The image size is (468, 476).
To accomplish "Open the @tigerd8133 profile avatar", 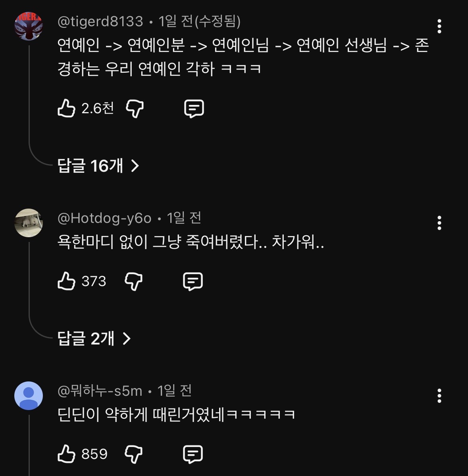I will pos(29,26).
